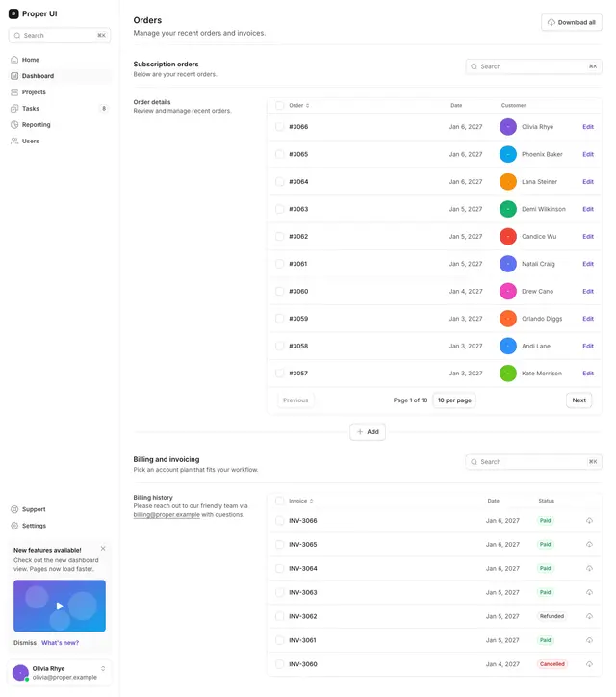
Task: Go to Home in sidebar
Action: coord(60,60)
